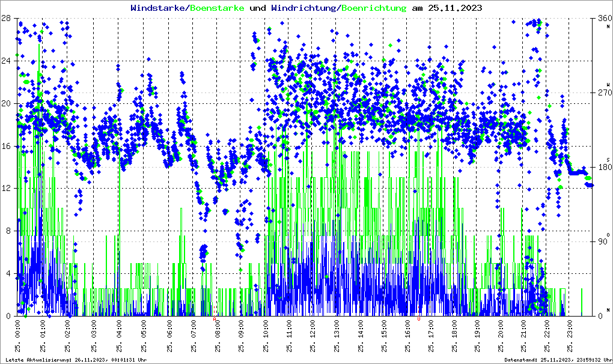
Task: Click the '25. 08:00' time axis label
Action: 218,336
